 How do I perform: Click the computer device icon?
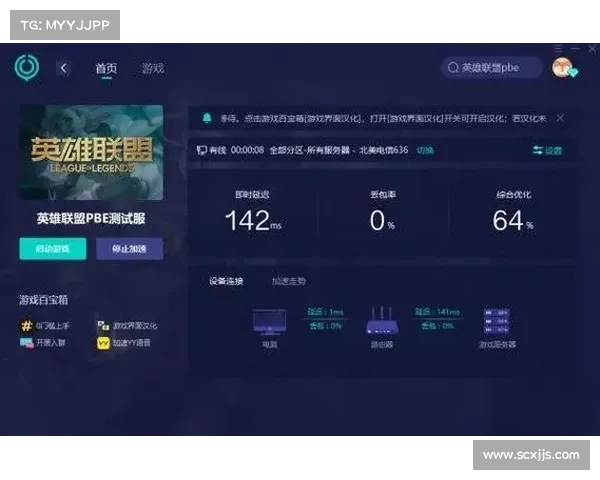pyautogui.click(x=269, y=322)
